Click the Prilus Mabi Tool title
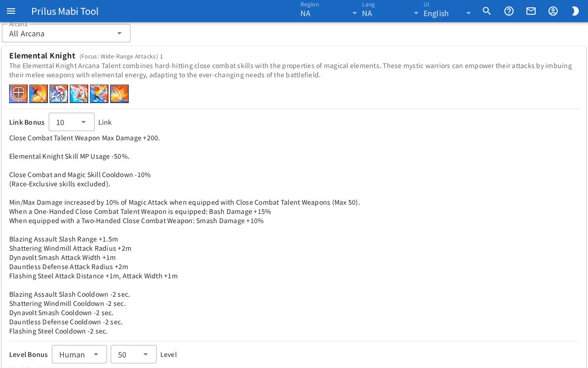 [65, 11]
